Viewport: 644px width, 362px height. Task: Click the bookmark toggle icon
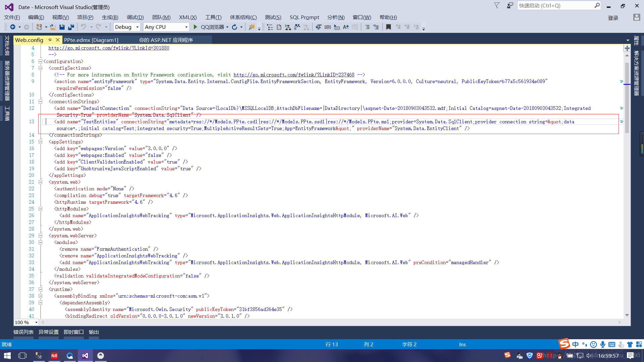[388, 27]
